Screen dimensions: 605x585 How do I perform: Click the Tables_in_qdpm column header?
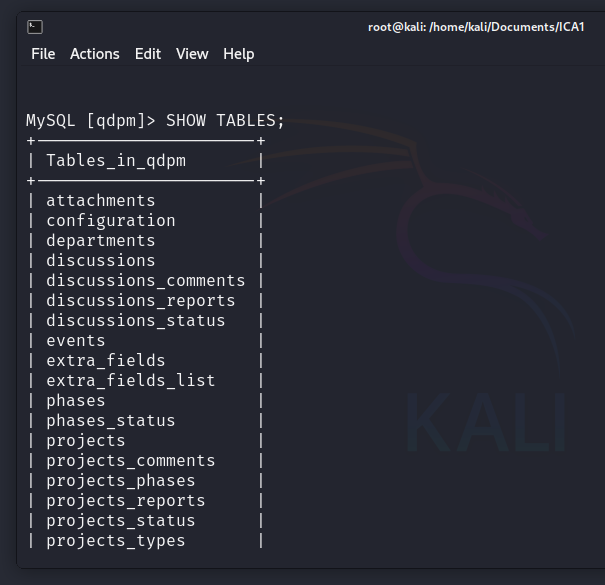click(x=116, y=160)
